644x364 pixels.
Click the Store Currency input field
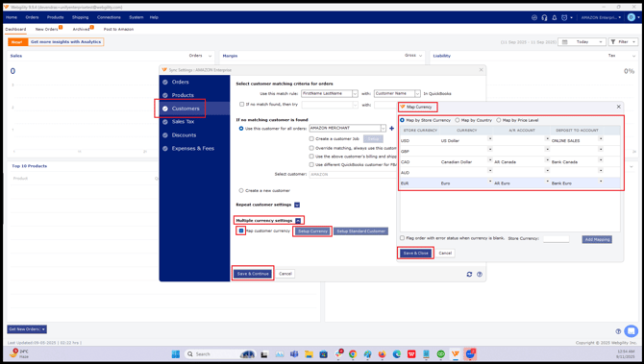click(x=557, y=239)
